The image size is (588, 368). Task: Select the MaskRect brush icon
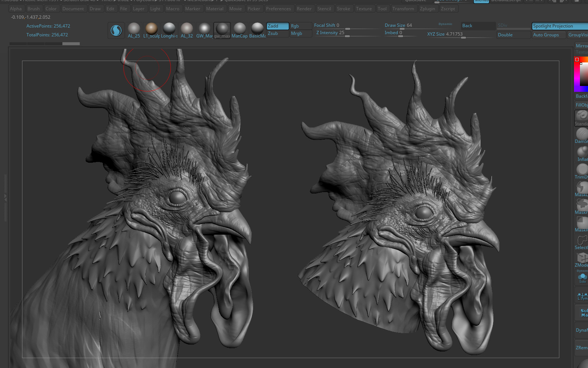[581, 224]
